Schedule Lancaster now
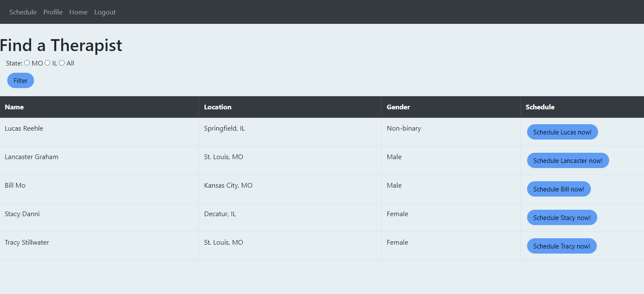Viewport: 644px width, 294px height. 568,160
